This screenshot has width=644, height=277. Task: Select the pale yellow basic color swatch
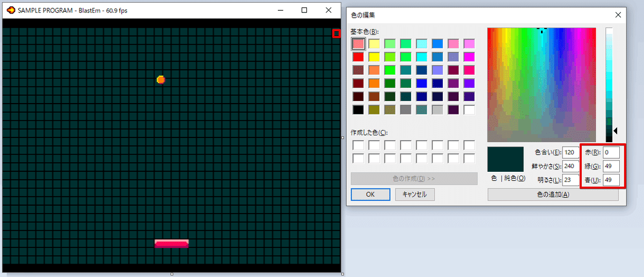pyautogui.click(x=374, y=43)
